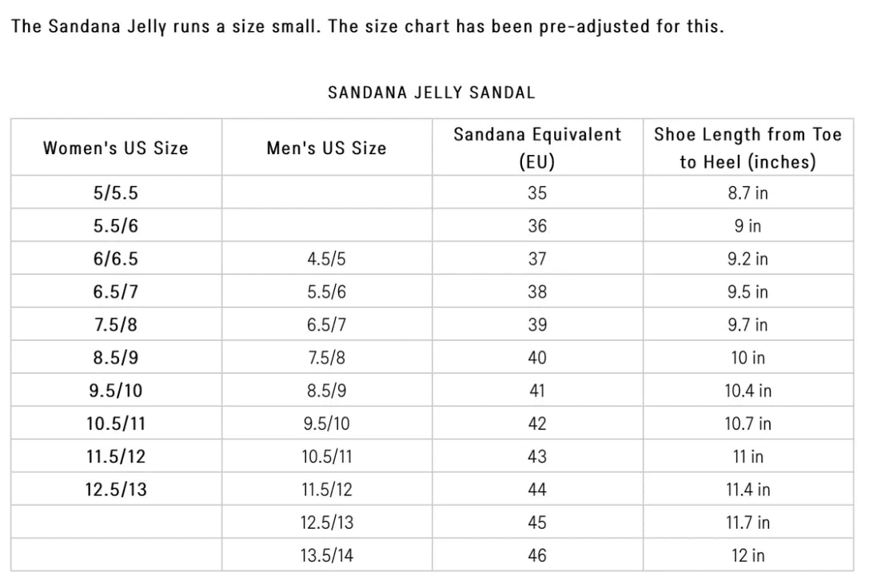Select men's size 4.5/5 cell
889x588 pixels.
click(326, 259)
